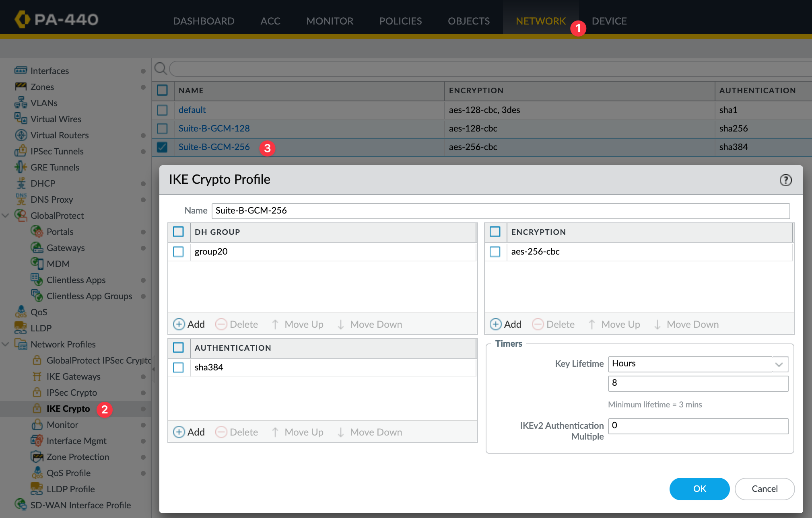The height and width of the screenshot is (518, 812).
Task: Select the sha384 authentication checkbox
Action: point(178,368)
